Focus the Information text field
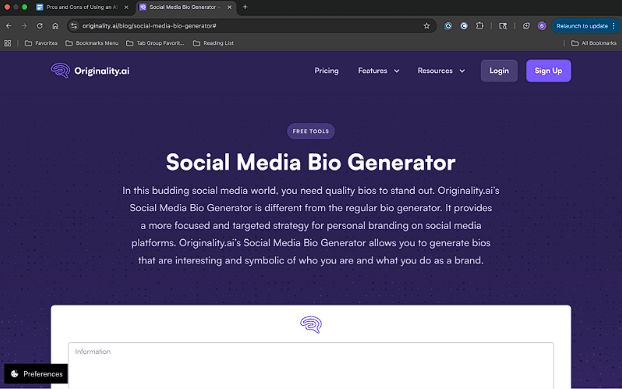This screenshot has height=389, width=622. coord(311,366)
